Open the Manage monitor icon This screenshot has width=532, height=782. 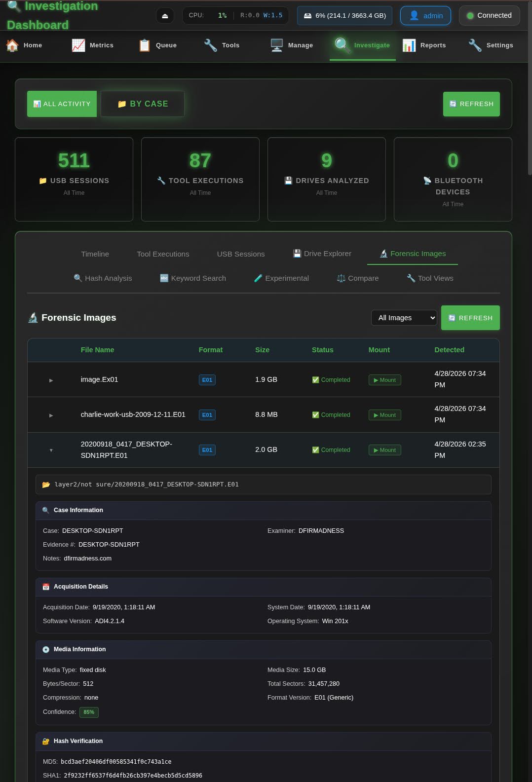276,45
